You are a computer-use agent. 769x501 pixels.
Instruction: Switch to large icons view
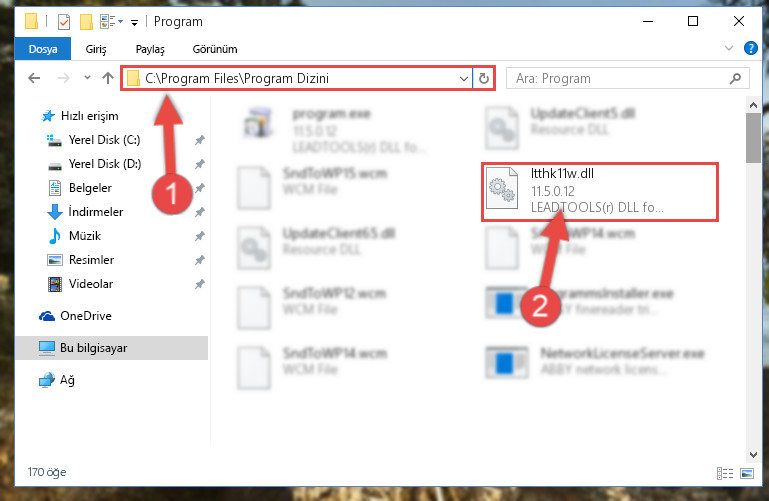coord(747,473)
